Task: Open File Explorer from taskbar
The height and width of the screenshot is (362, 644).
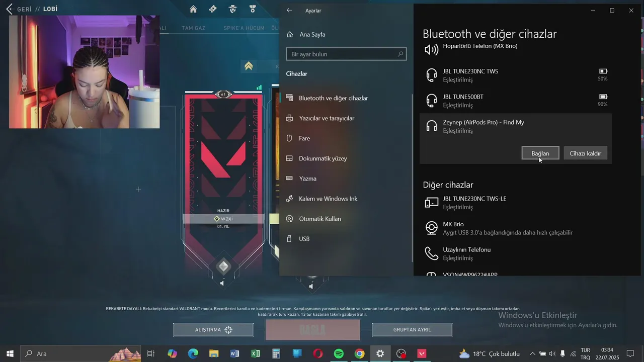Action: click(214, 353)
